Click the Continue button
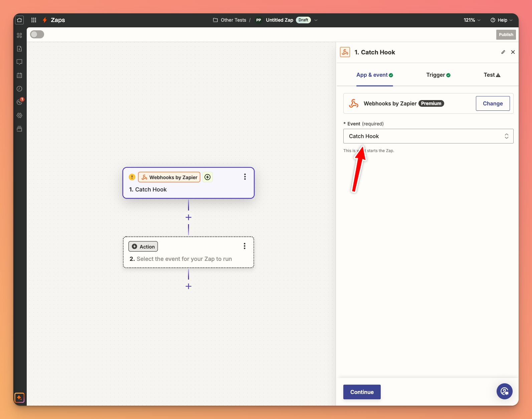 click(362, 392)
